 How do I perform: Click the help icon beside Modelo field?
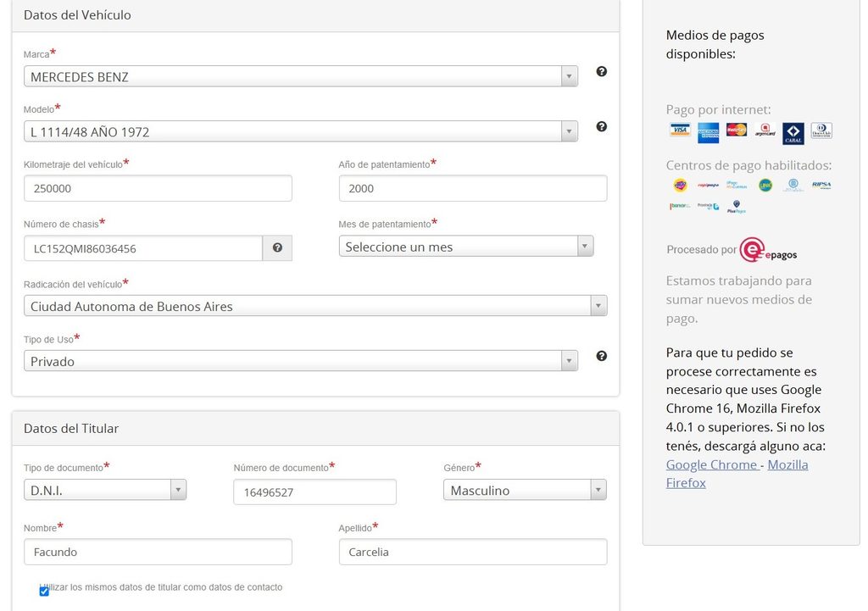(601, 127)
